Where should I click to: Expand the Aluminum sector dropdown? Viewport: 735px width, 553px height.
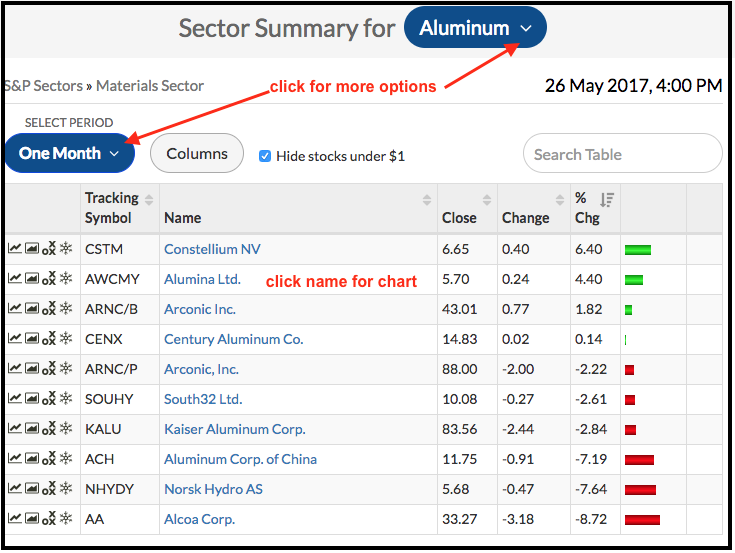[475, 29]
